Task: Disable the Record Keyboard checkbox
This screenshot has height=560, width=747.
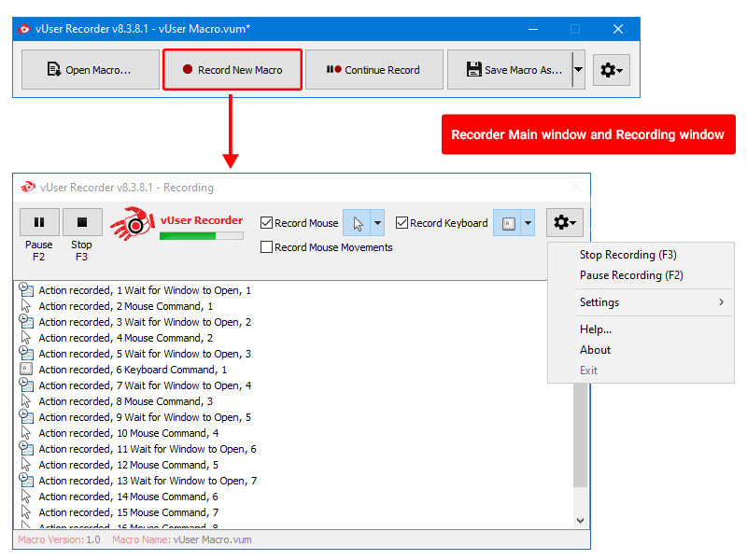Action: pyautogui.click(x=402, y=223)
